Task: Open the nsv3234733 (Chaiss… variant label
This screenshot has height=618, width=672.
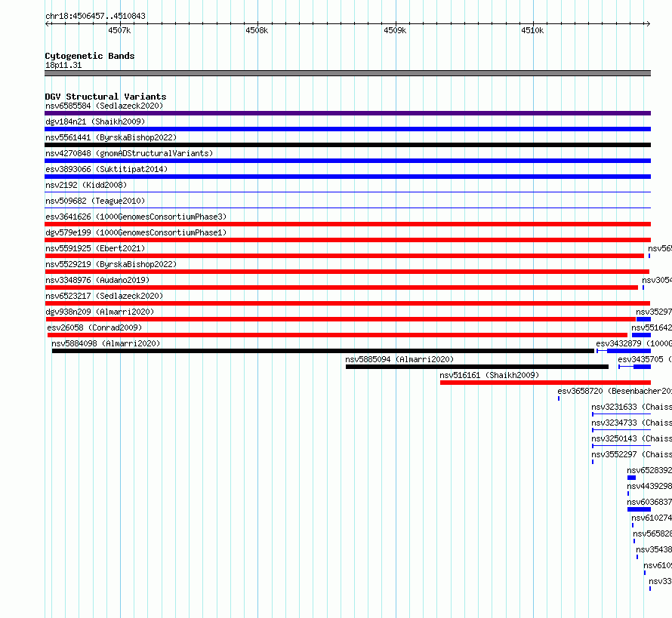Action: coord(632,423)
